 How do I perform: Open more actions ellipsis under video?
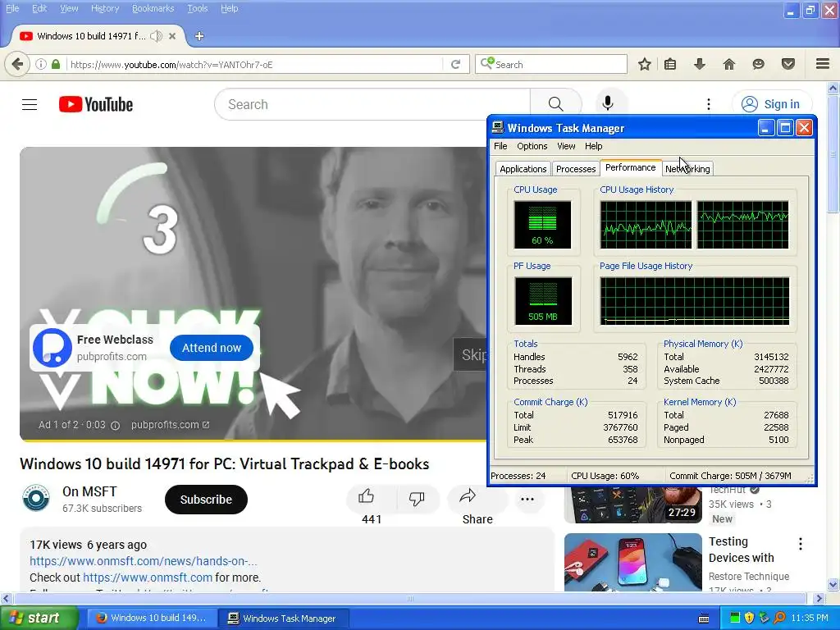point(527,500)
